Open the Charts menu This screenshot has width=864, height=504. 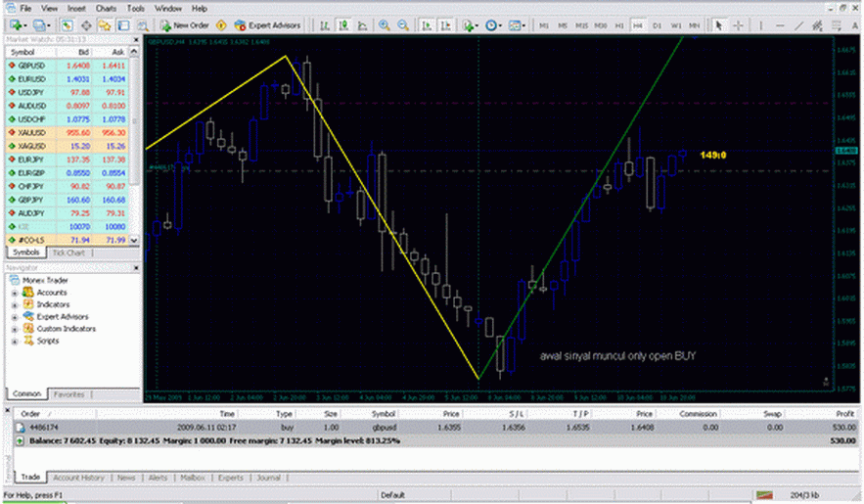pos(107,7)
